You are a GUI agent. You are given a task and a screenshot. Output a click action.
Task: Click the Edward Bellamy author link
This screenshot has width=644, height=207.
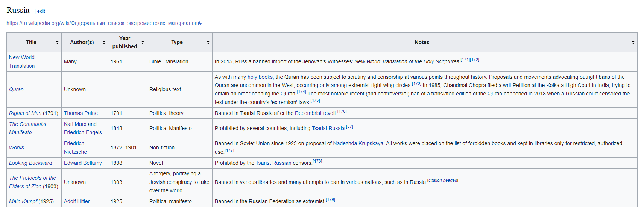(83, 163)
